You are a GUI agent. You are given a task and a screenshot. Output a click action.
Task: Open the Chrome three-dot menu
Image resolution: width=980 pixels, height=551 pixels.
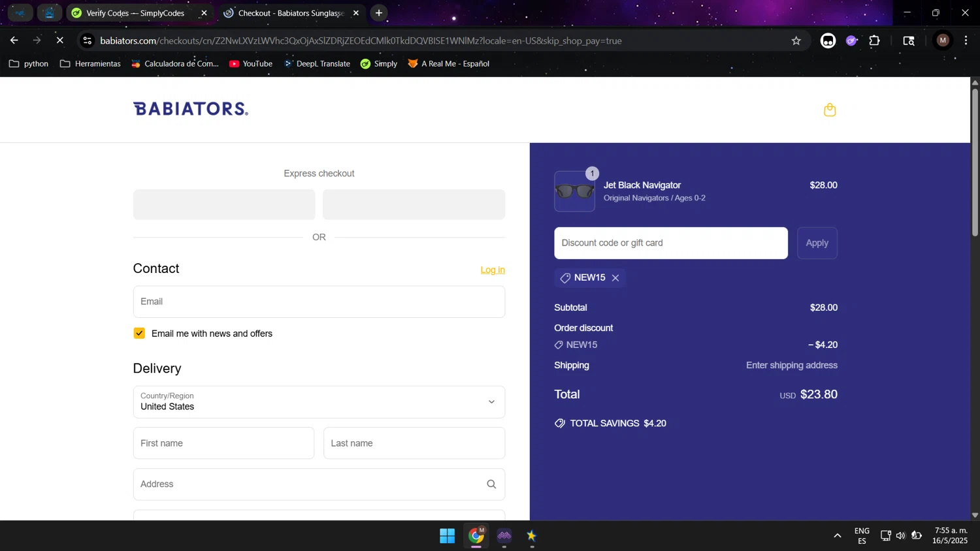click(x=966, y=40)
